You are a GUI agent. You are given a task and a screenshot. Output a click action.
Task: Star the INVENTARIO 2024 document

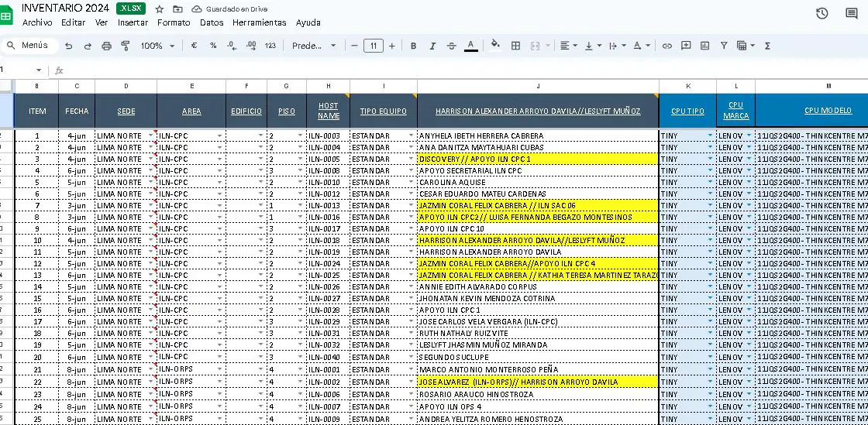[x=160, y=9]
